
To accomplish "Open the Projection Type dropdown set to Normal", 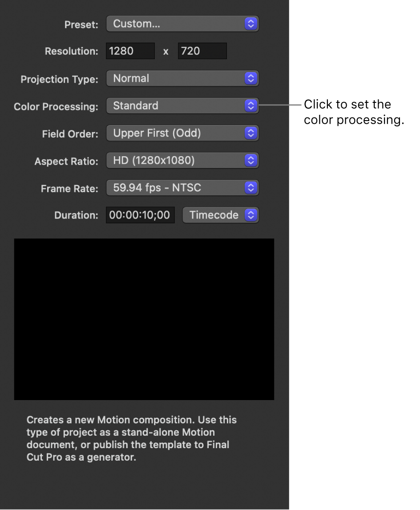I will coord(182,79).
